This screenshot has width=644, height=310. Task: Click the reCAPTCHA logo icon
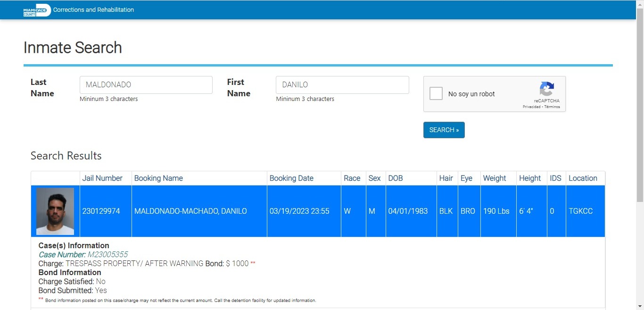click(x=547, y=89)
